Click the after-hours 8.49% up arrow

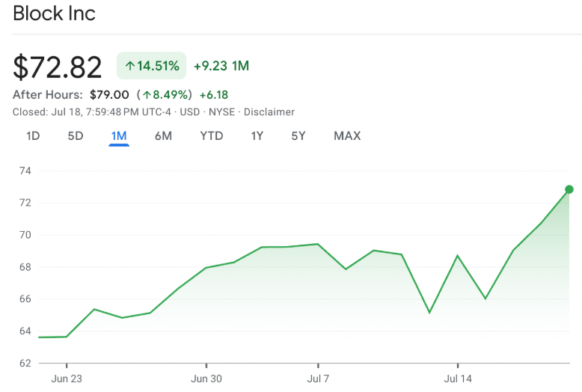147,95
